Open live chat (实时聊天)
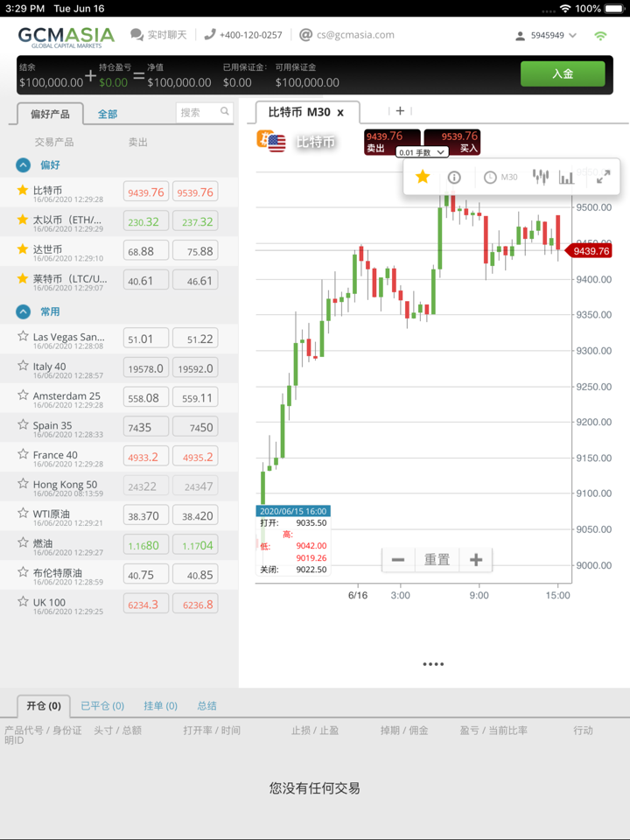 [158, 35]
